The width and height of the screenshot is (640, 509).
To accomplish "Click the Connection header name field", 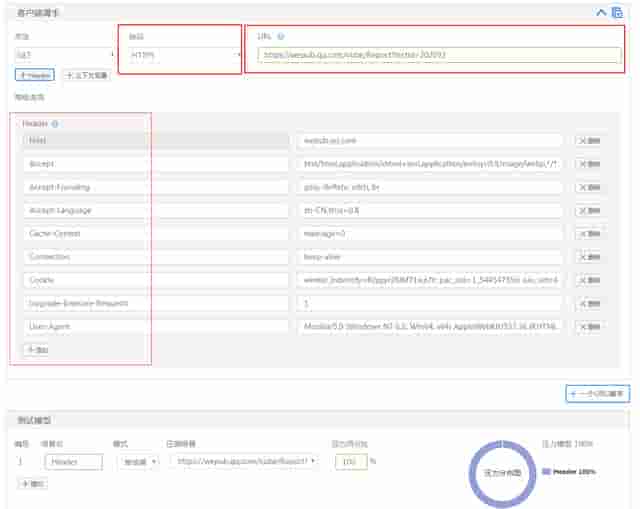I will [156, 257].
